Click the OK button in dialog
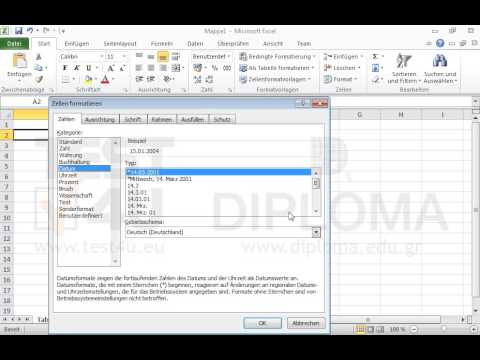 coord(262,323)
